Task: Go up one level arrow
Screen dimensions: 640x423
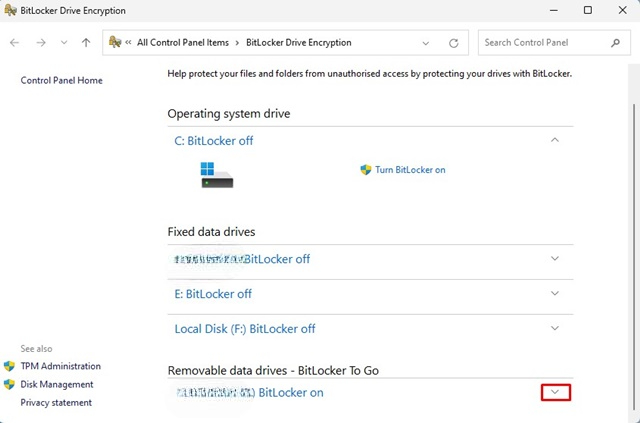Action: click(86, 42)
